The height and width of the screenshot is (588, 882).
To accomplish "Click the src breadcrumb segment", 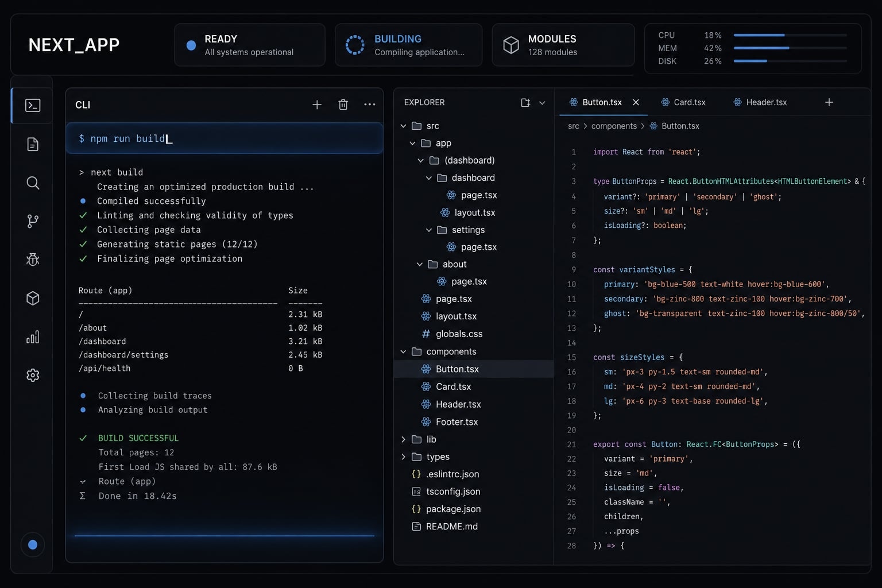I will point(574,126).
